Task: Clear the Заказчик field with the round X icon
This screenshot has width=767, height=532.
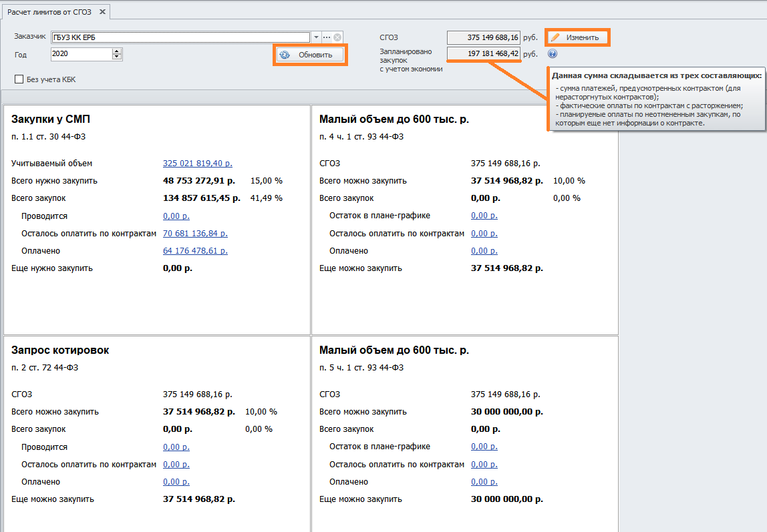Action: pos(337,37)
